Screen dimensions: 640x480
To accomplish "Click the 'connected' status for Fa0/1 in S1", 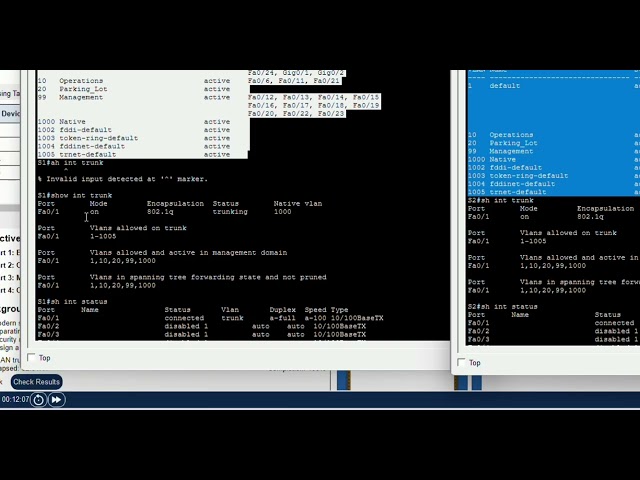I will [184, 318].
